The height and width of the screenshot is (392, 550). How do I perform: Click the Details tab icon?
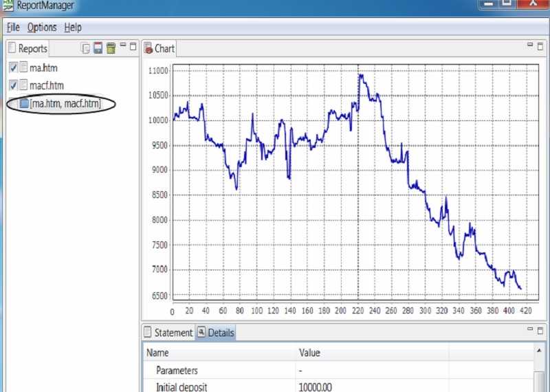click(x=201, y=331)
